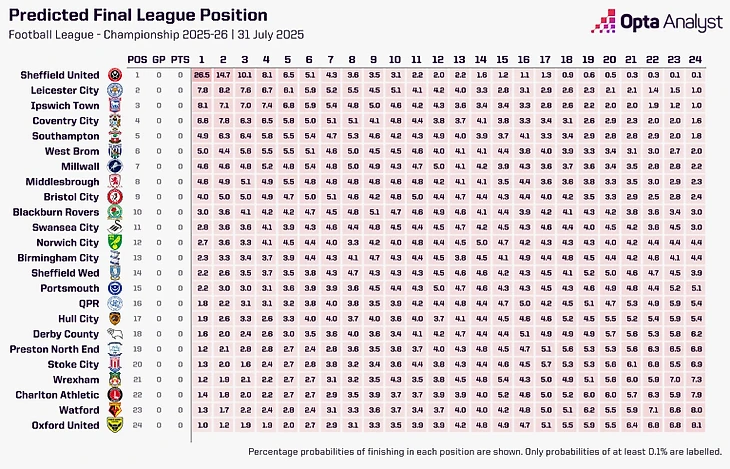Select the GP column header
This screenshot has width=730, height=469.
click(x=159, y=60)
